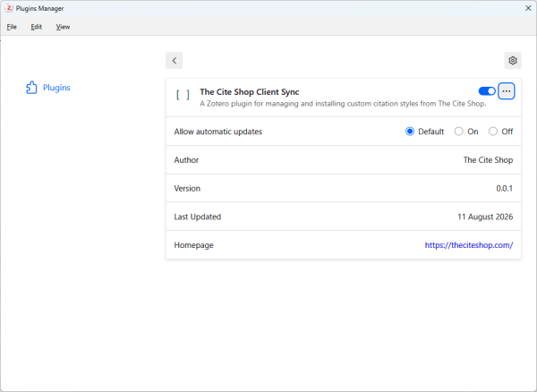The image size is (537, 392).
Task: Click The Cite Shop Client Sync title
Action: coord(250,92)
